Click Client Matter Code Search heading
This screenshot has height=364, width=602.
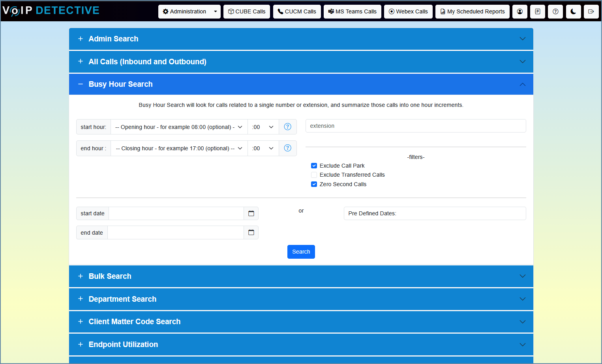(135, 321)
